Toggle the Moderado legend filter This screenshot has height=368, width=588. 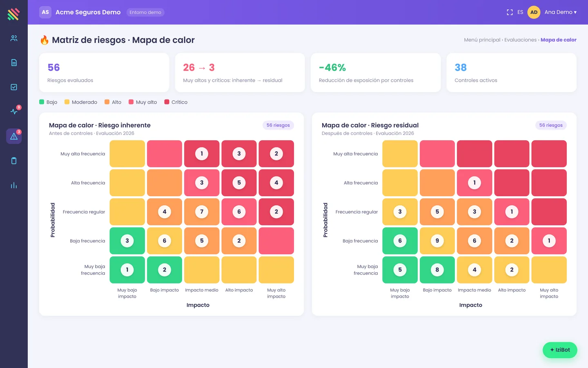[x=81, y=102]
